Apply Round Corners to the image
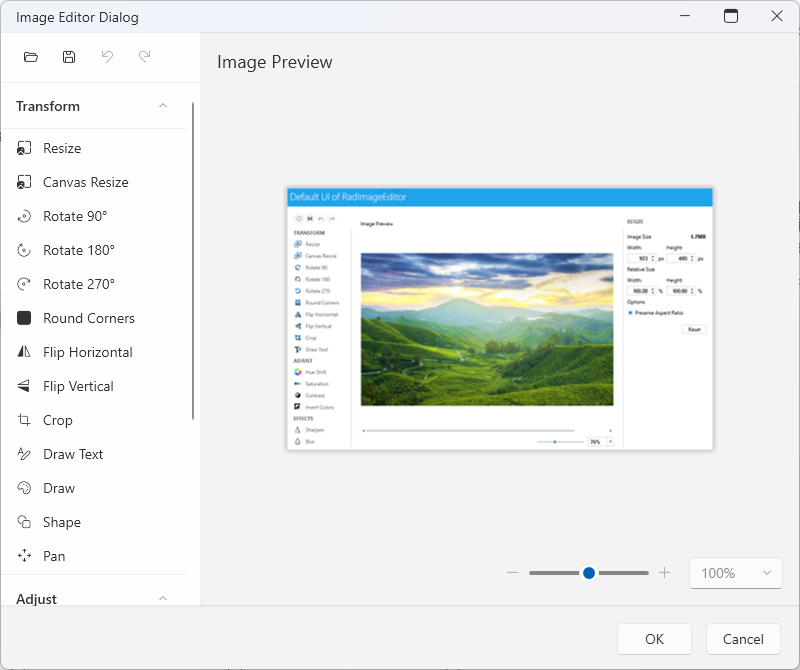Viewport: 800px width, 670px height. coord(85,318)
